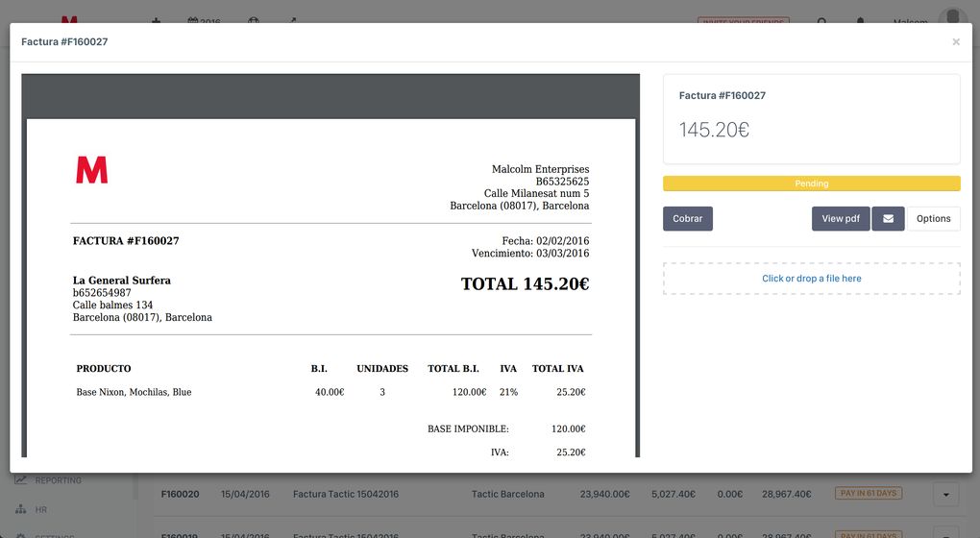
Task: Click the 28,967.40€ total in F160020 row
Action: (x=786, y=494)
